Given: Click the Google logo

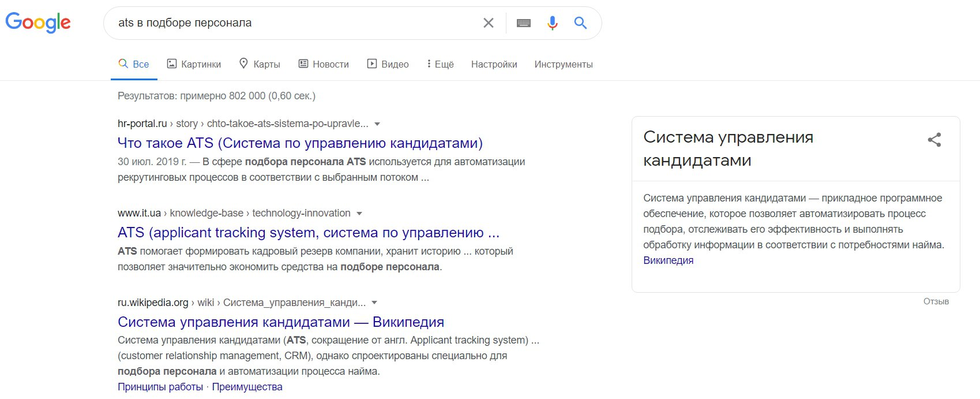Looking at the screenshot, I should 38,23.
